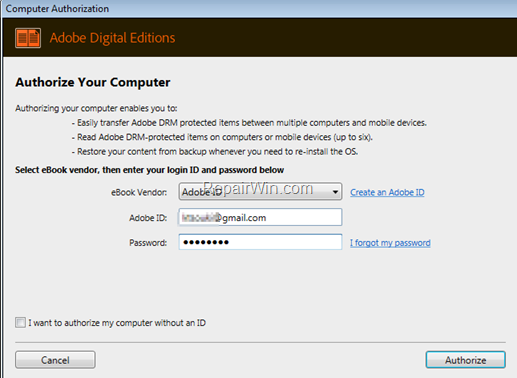The height and width of the screenshot is (378, 517).
Task: Focus the Password input field
Action: pyautogui.click(x=260, y=242)
